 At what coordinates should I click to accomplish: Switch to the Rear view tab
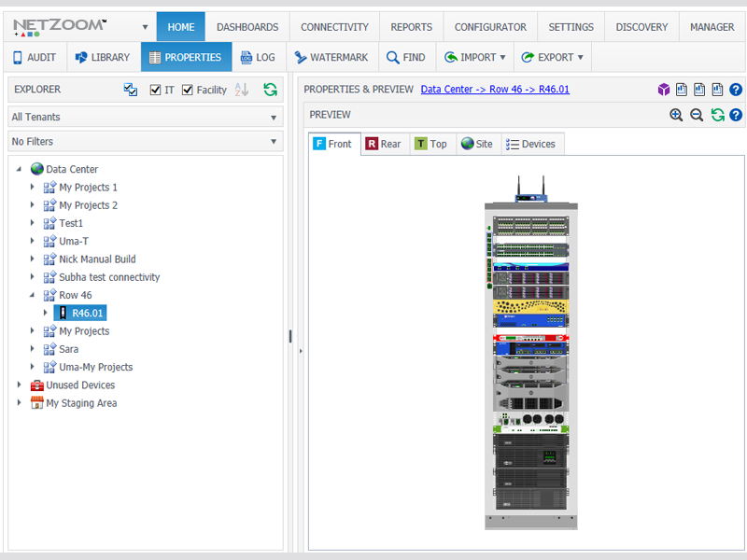[384, 144]
